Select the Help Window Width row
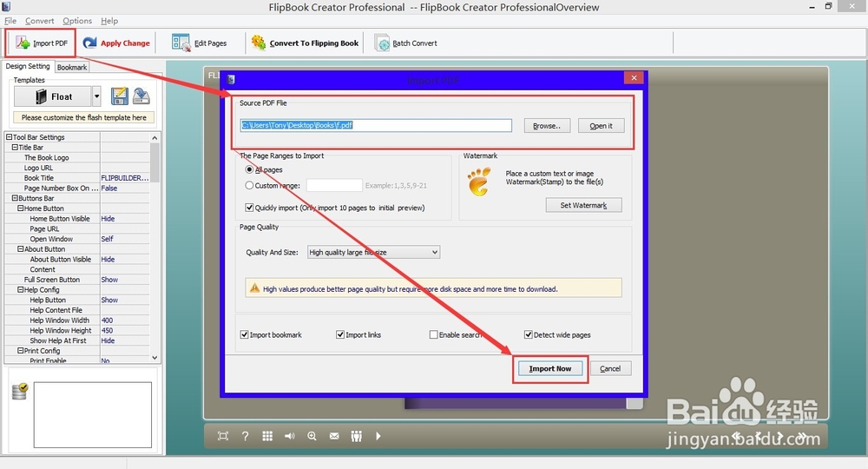 tap(77, 320)
